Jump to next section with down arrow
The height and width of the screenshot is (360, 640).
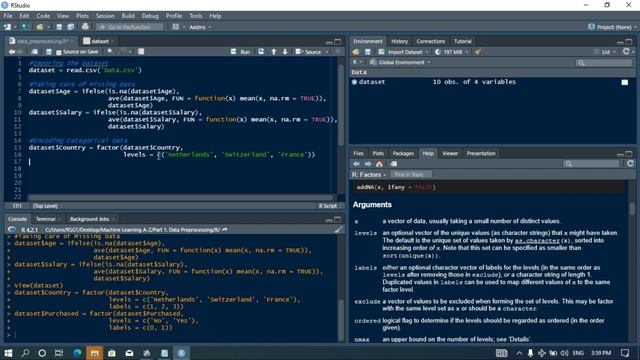pos(285,52)
